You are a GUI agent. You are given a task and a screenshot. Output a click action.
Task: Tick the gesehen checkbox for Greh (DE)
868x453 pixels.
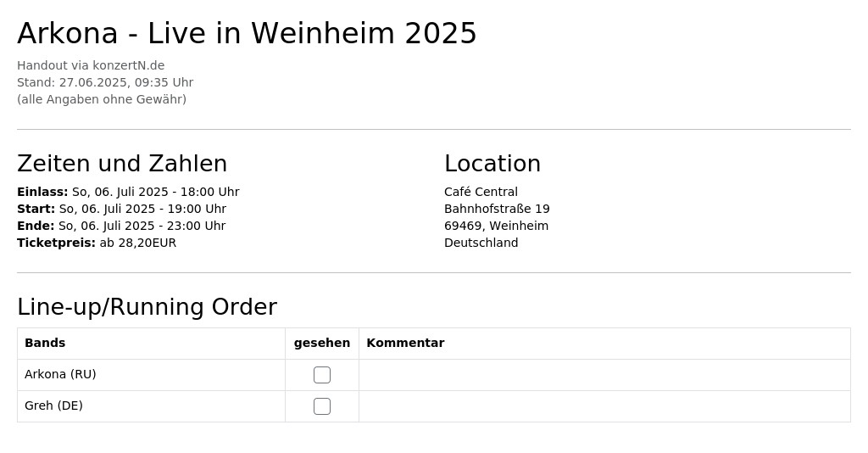[321, 406]
